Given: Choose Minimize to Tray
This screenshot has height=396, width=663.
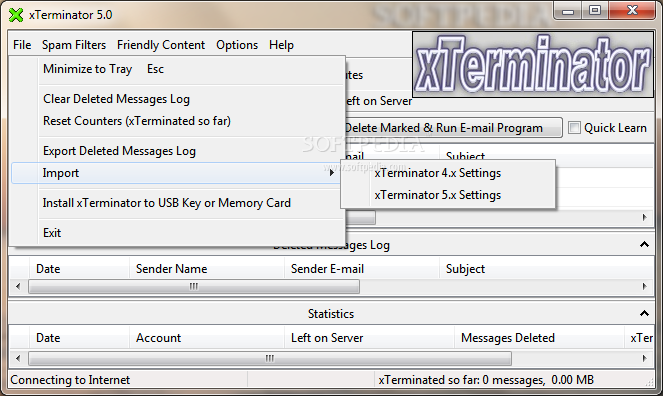Looking at the screenshot, I should [178, 69].
